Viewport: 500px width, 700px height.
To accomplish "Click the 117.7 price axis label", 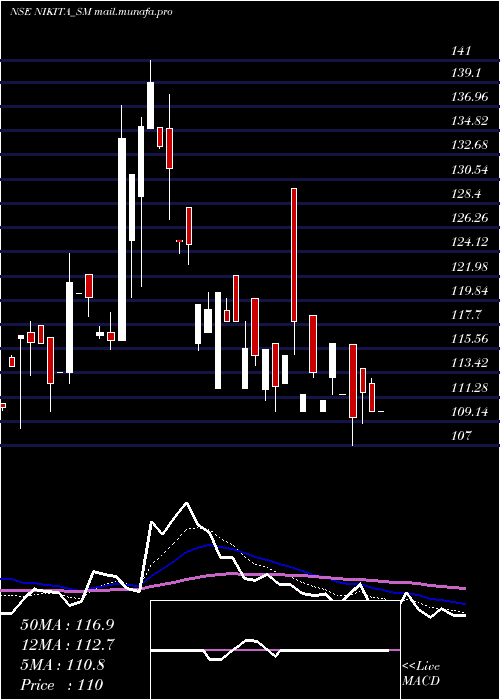I will (x=466, y=315).
